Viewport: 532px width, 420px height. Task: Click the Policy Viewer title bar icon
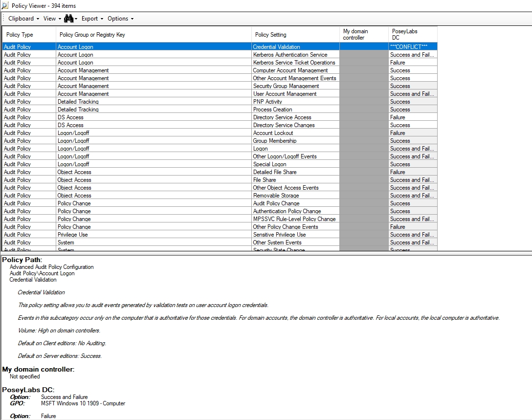coord(4,5)
